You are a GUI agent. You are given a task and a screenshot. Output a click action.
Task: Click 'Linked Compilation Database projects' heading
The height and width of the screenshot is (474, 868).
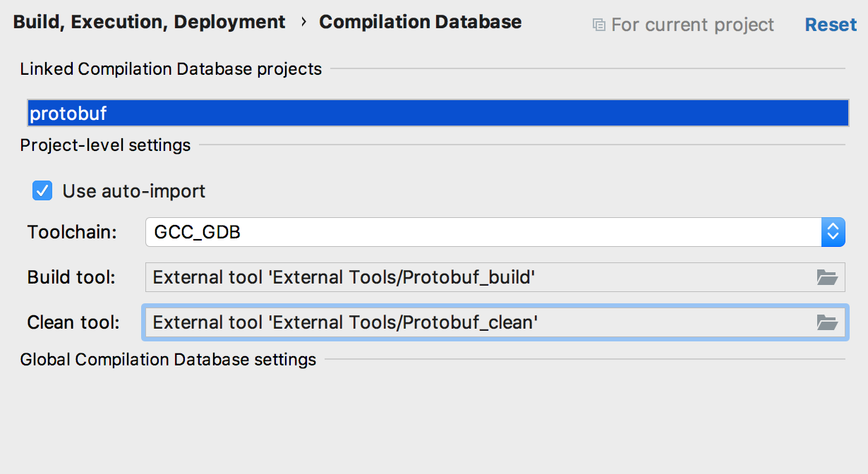click(171, 69)
